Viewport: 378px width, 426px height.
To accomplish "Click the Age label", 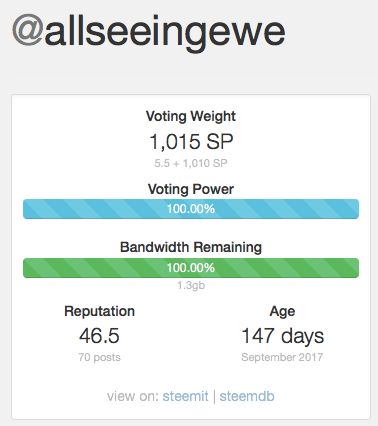I will (282, 312).
